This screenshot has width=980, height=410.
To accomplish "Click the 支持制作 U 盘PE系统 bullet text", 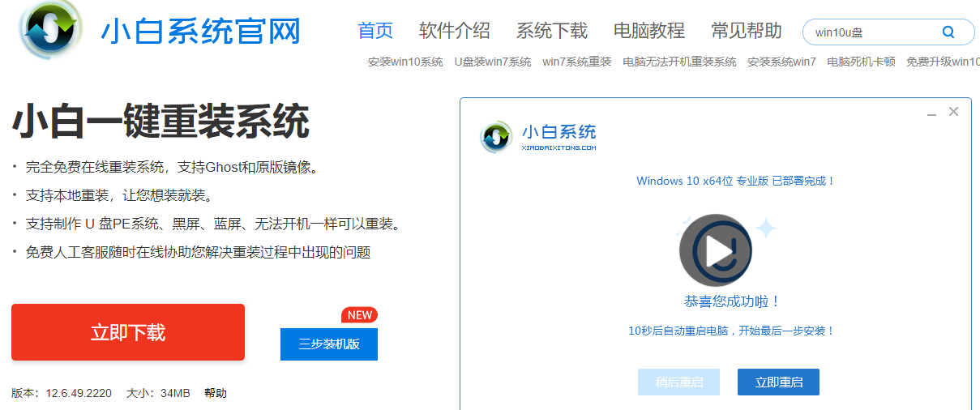I will pyautogui.click(x=213, y=224).
